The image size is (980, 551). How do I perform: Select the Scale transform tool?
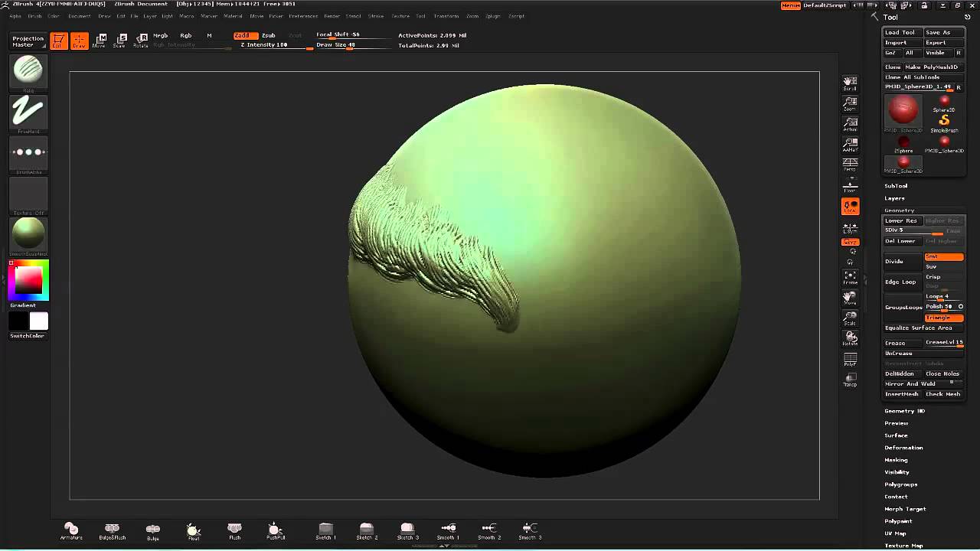119,41
